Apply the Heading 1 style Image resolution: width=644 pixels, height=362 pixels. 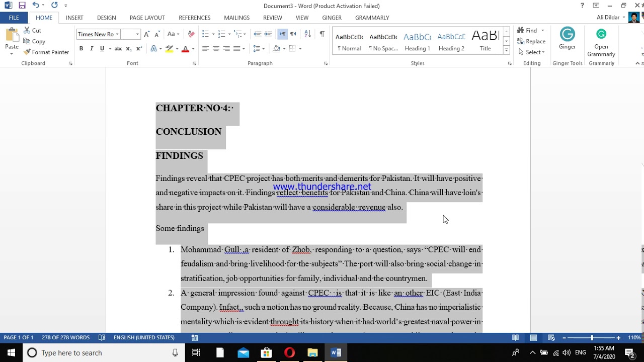tap(418, 41)
